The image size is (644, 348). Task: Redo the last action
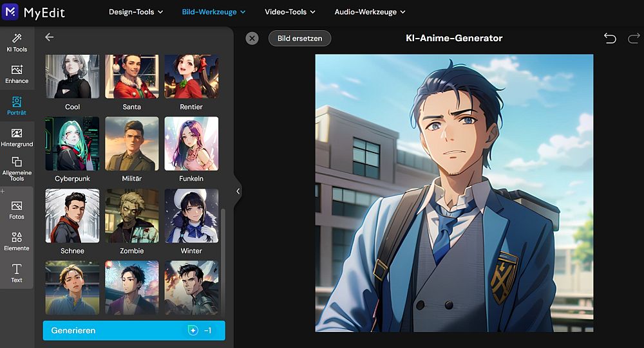coord(634,38)
